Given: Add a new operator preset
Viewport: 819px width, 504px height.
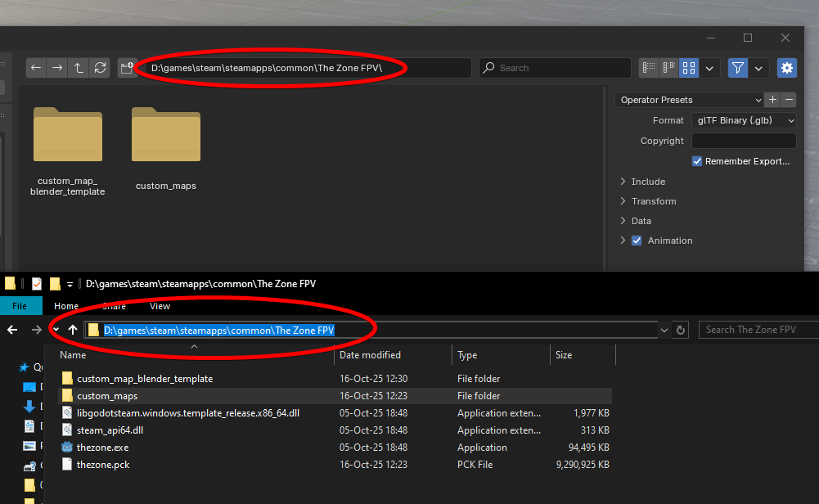Looking at the screenshot, I should [x=772, y=100].
